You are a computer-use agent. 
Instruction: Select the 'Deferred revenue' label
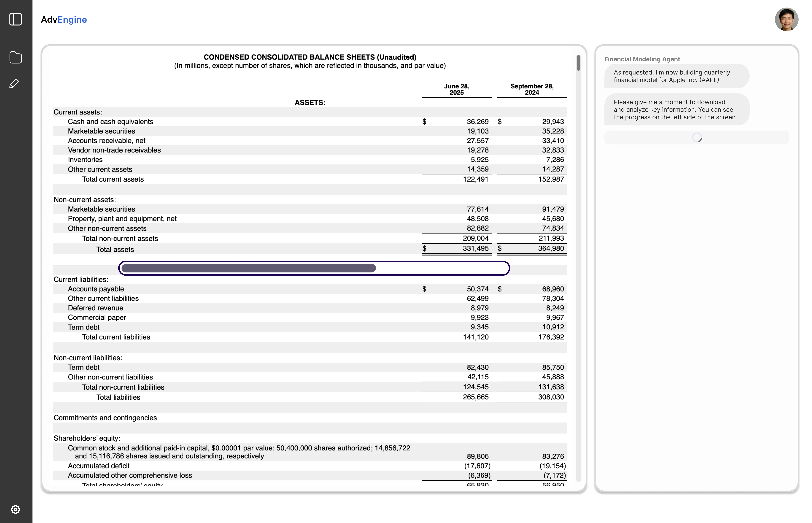95,308
